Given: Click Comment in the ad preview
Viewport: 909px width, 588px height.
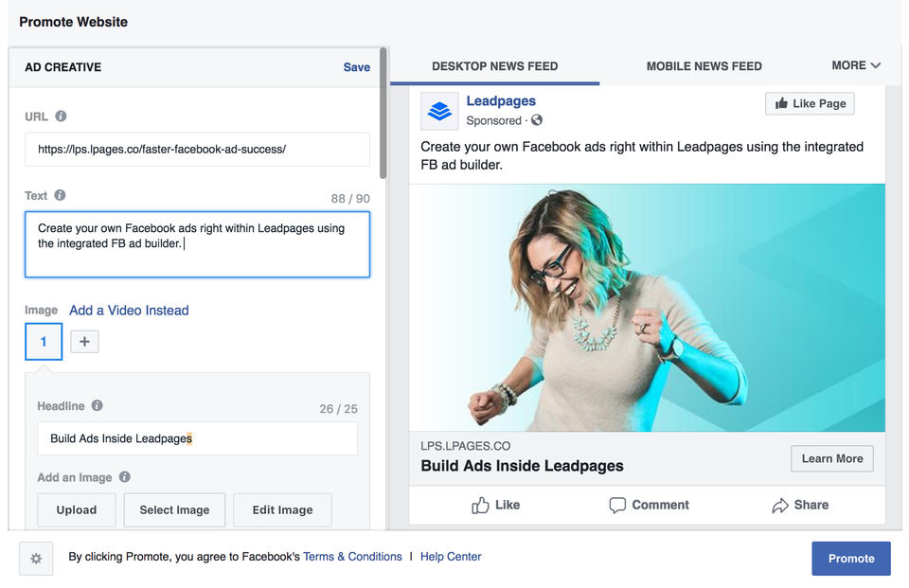Looking at the screenshot, I should tap(650, 505).
